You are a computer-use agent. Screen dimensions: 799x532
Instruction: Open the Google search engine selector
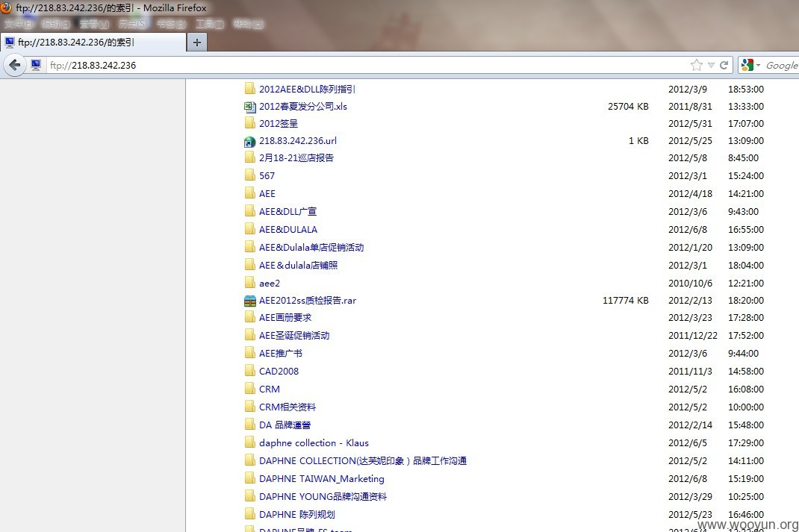[x=750, y=65]
